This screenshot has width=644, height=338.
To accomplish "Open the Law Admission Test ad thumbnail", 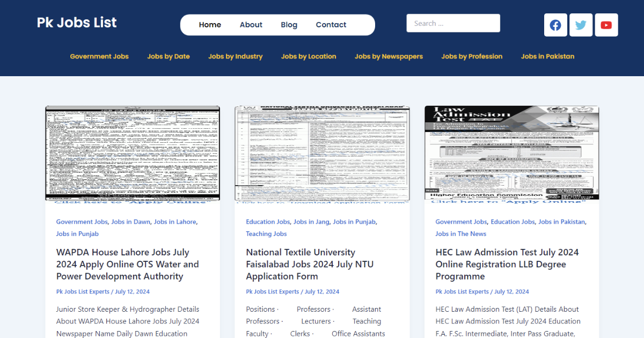I will coord(511,154).
